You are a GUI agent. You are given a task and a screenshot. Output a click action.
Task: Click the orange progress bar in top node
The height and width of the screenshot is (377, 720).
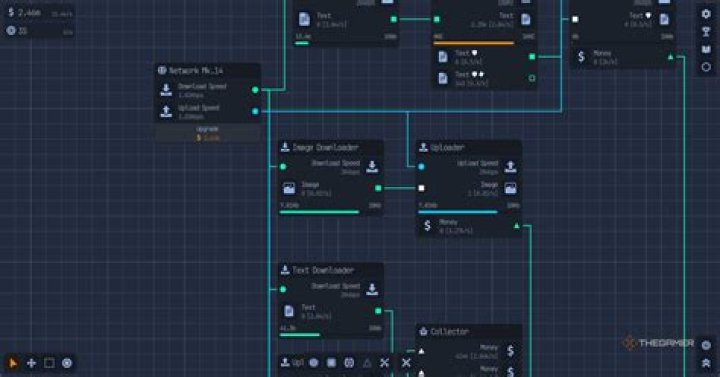tap(474, 44)
